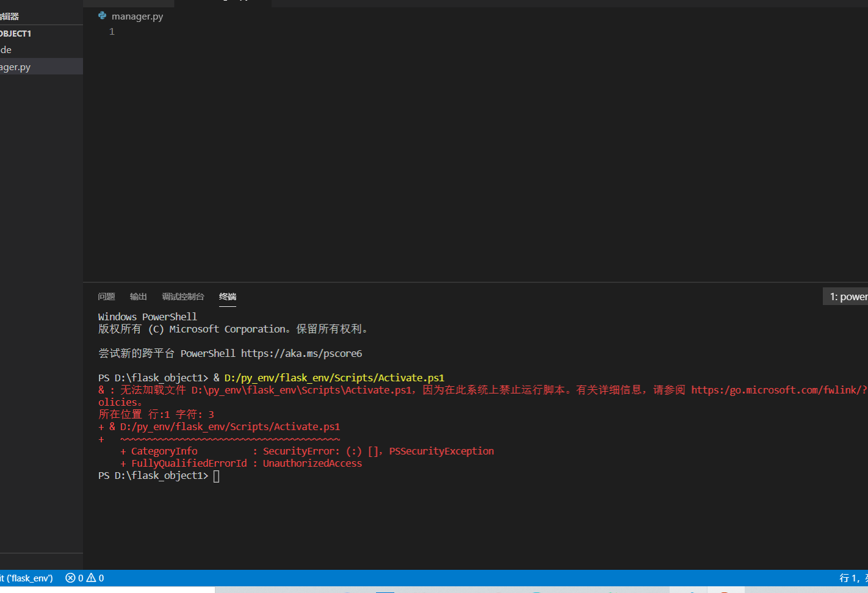Switch to the 问题 (Problems) panel tab

click(106, 296)
